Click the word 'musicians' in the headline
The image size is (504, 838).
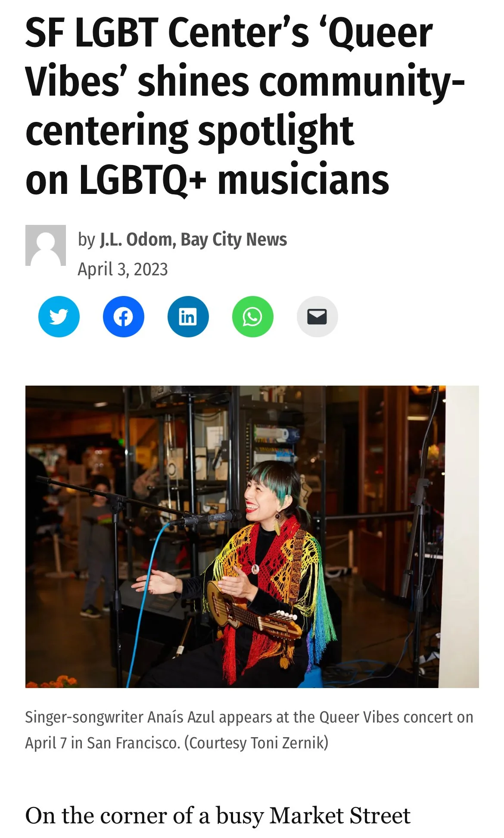click(303, 180)
